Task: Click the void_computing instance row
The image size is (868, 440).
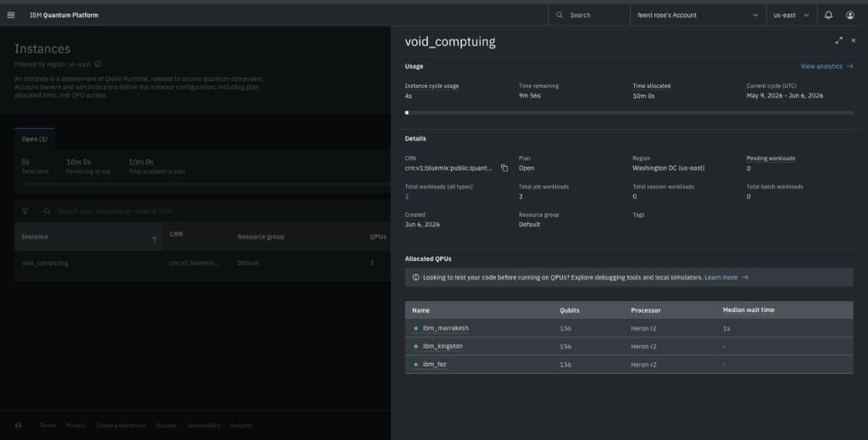Action: click(x=203, y=263)
